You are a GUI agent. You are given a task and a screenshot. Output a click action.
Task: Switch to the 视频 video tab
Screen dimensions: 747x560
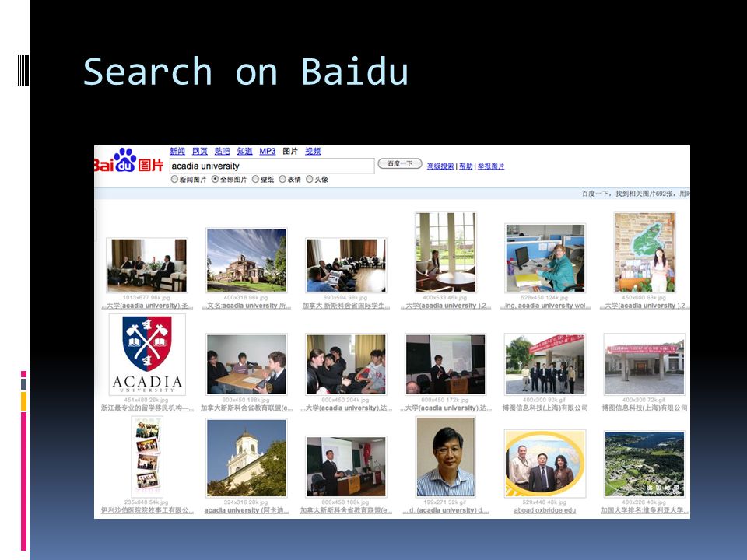pyautogui.click(x=313, y=151)
